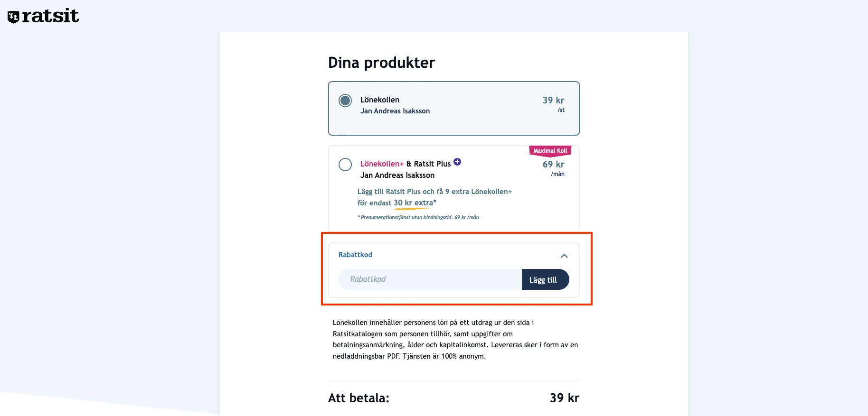Open the Rabattkod panel header
Viewport: 868px width, 416px height.
click(355, 255)
